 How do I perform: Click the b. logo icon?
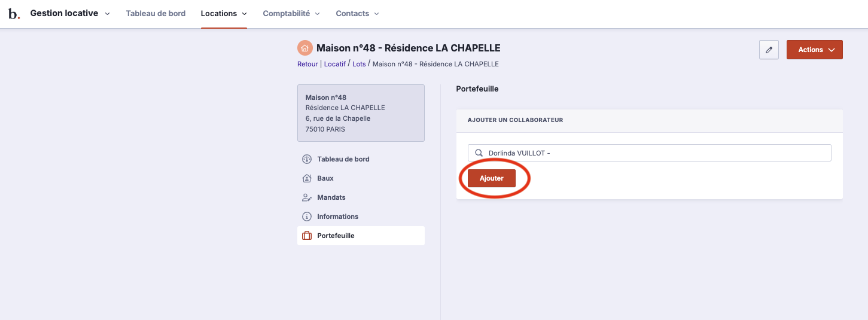[14, 14]
